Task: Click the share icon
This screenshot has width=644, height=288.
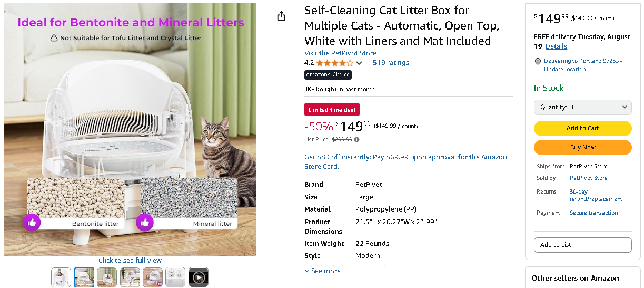Action: coord(281,16)
